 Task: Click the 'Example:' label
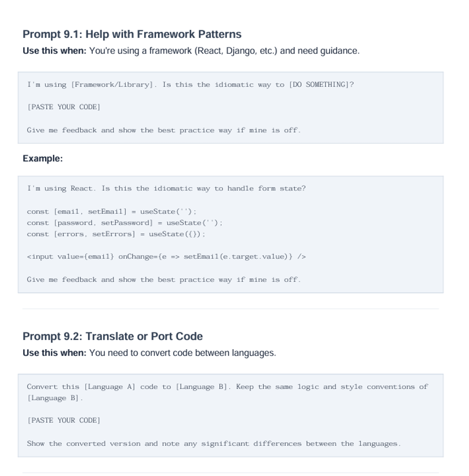click(x=43, y=159)
